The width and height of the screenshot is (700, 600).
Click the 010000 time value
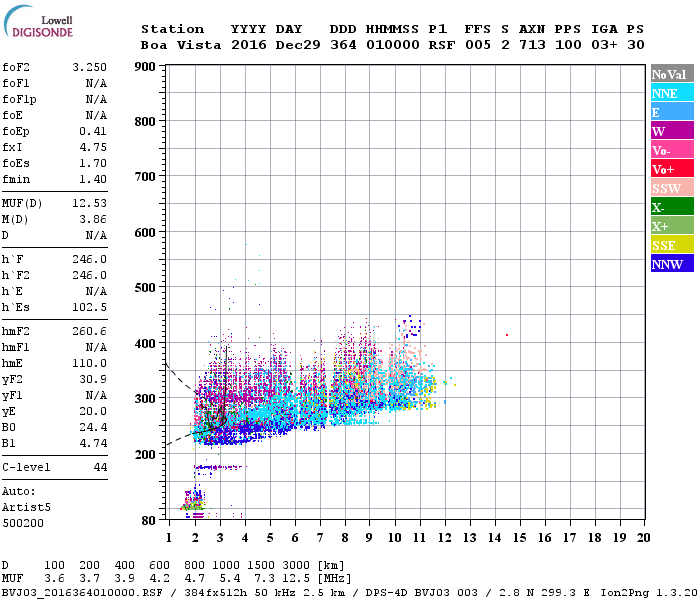pyautogui.click(x=393, y=45)
